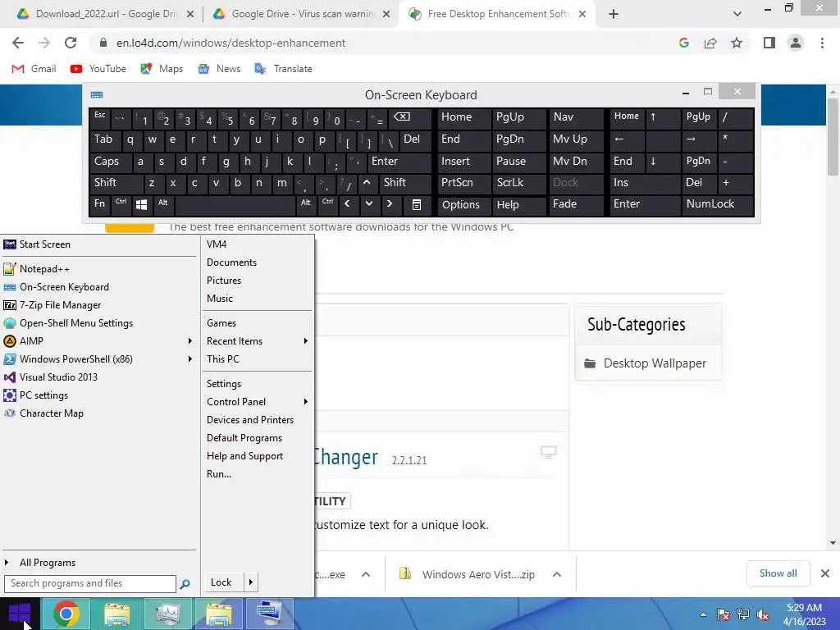840x630 pixels.
Task: Click the Google icon in address bar
Action: (684, 43)
